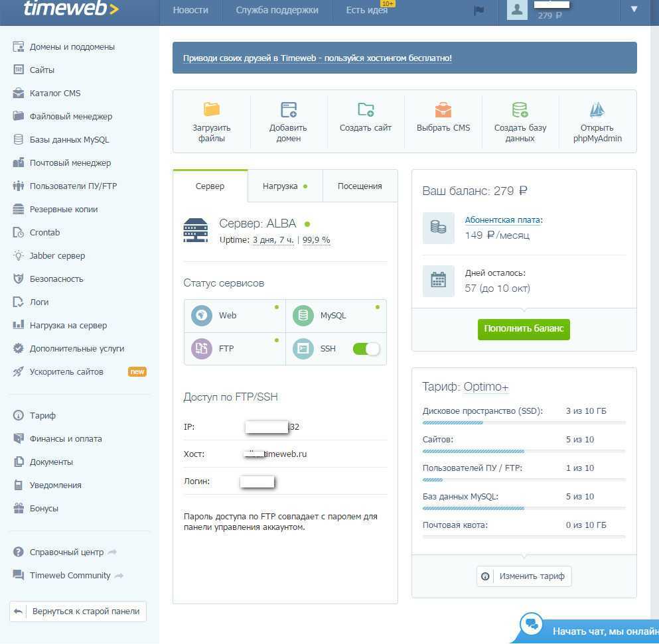Click the Сайтов usage progress bar

(524, 451)
